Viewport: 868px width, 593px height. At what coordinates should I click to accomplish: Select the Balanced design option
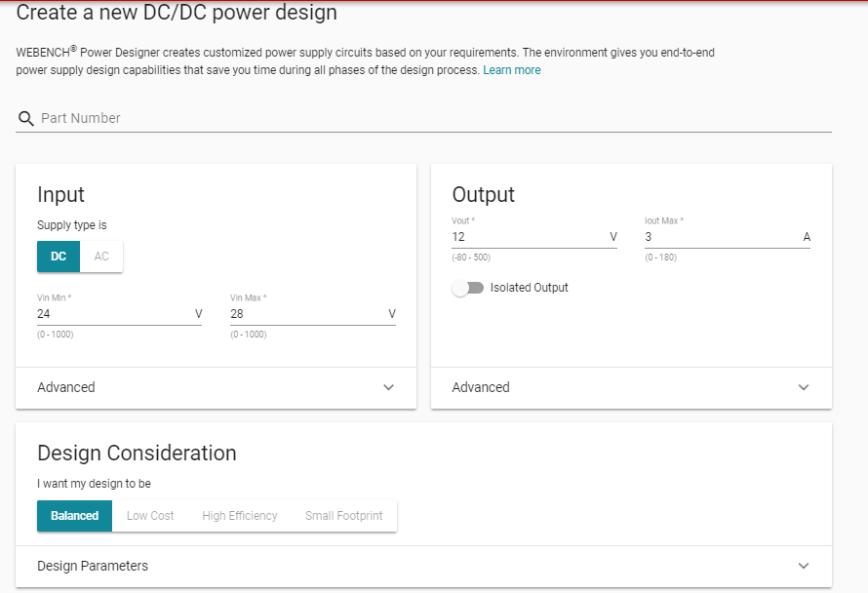[x=75, y=516]
